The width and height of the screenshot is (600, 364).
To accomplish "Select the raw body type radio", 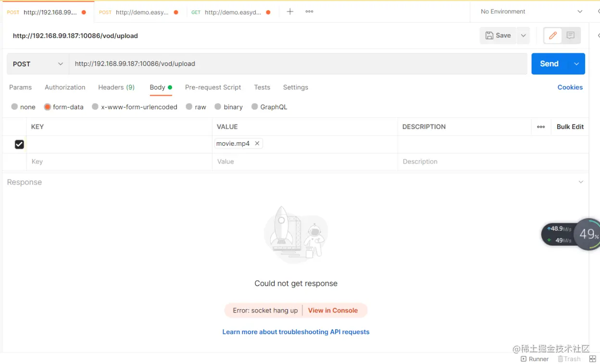I will pos(189,107).
